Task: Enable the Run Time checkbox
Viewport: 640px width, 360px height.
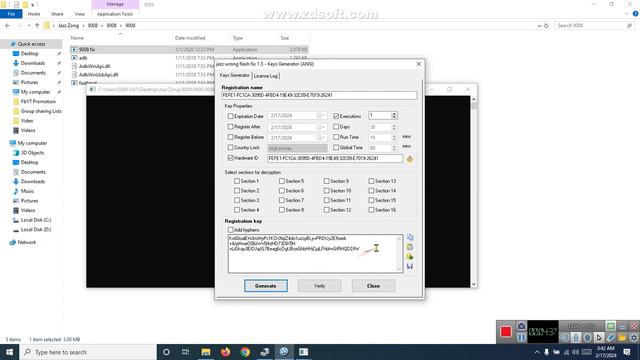Action: (x=336, y=137)
